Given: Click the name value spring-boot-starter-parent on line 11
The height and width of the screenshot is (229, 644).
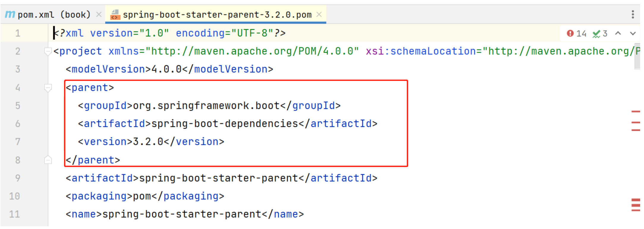Looking at the screenshot, I should click(x=182, y=214).
